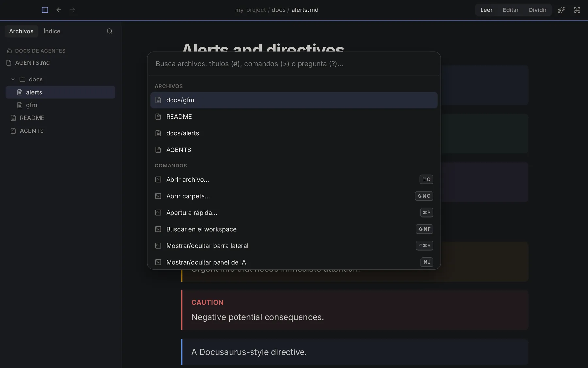This screenshot has width=588, height=368.
Task: Click the ⌘P shortcut badge
Action: (427, 213)
